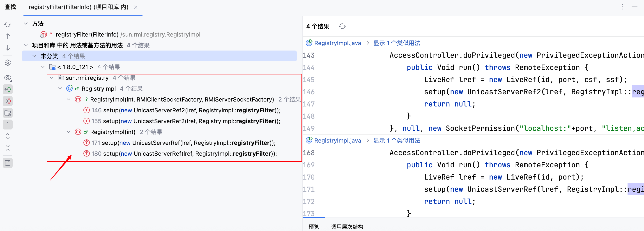The image size is (644, 231).
Task: Open the three-dot options menu at top right
Action: [x=623, y=7]
